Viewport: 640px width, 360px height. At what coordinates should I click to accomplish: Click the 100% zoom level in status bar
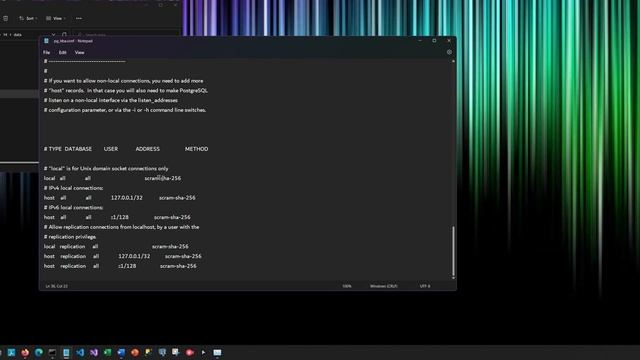(x=347, y=286)
